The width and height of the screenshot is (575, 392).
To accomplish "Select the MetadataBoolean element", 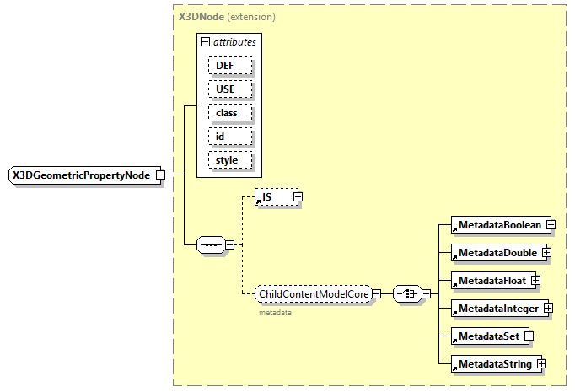I will click(x=499, y=225).
